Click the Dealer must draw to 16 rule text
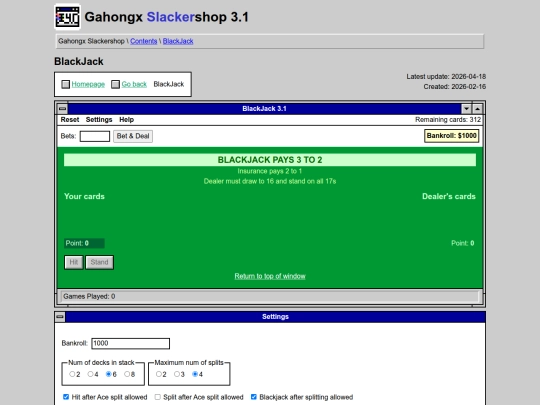 pos(270,181)
